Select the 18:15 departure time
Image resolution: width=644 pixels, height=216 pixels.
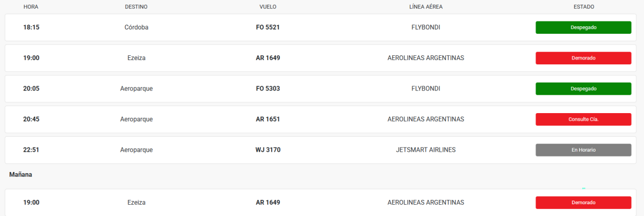[31, 27]
